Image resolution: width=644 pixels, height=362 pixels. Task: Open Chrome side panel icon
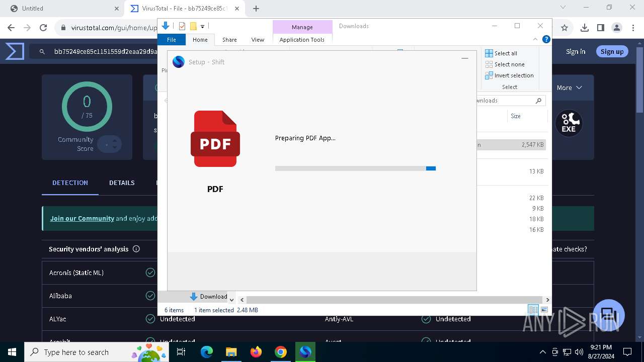click(x=601, y=28)
